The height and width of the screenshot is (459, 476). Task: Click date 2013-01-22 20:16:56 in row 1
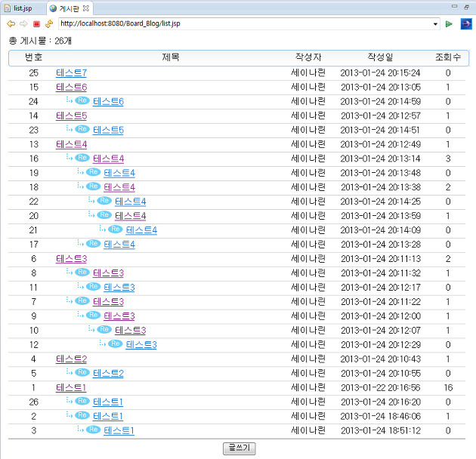(381, 388)
